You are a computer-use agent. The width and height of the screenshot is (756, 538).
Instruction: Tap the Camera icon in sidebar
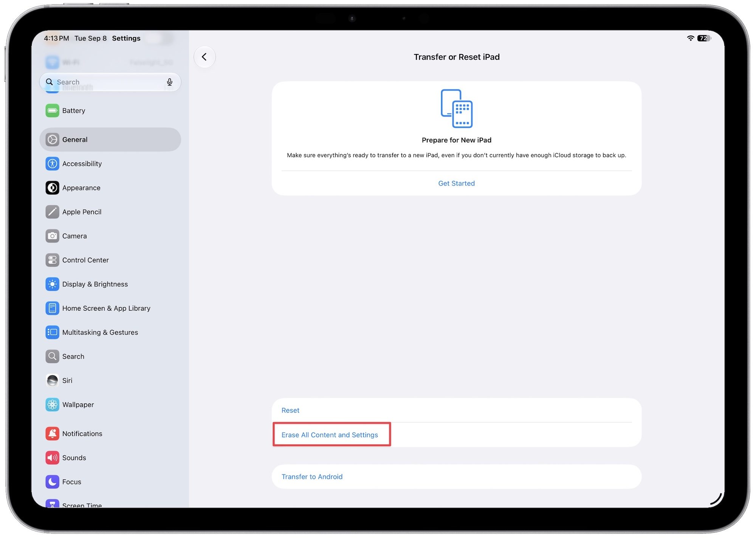(52, 236)
